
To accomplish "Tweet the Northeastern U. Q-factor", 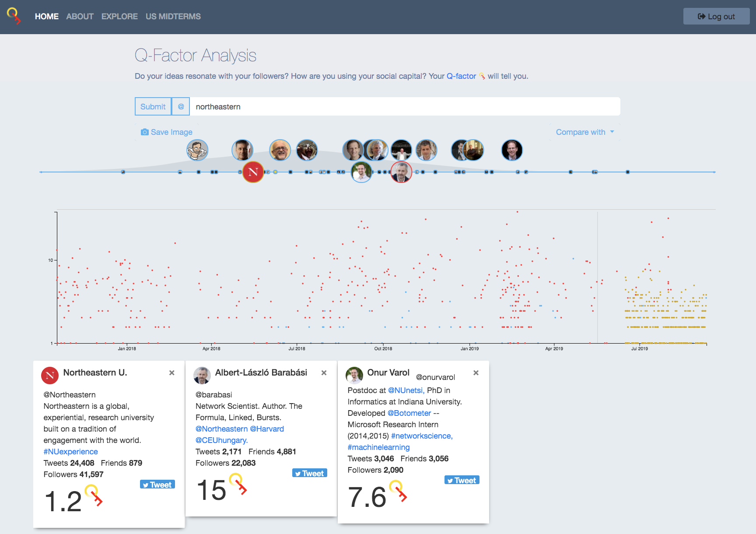I will (x=157, y=485).
